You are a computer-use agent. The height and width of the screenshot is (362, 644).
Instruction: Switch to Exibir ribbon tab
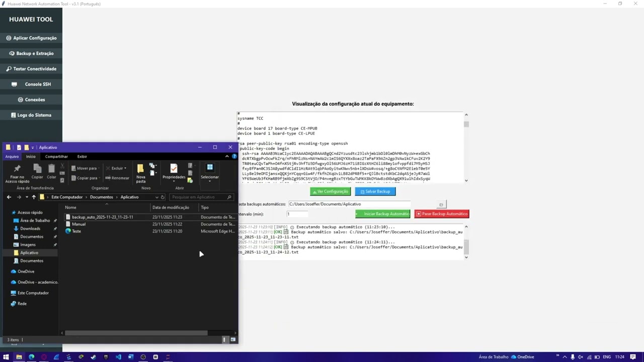click(82, 156)
